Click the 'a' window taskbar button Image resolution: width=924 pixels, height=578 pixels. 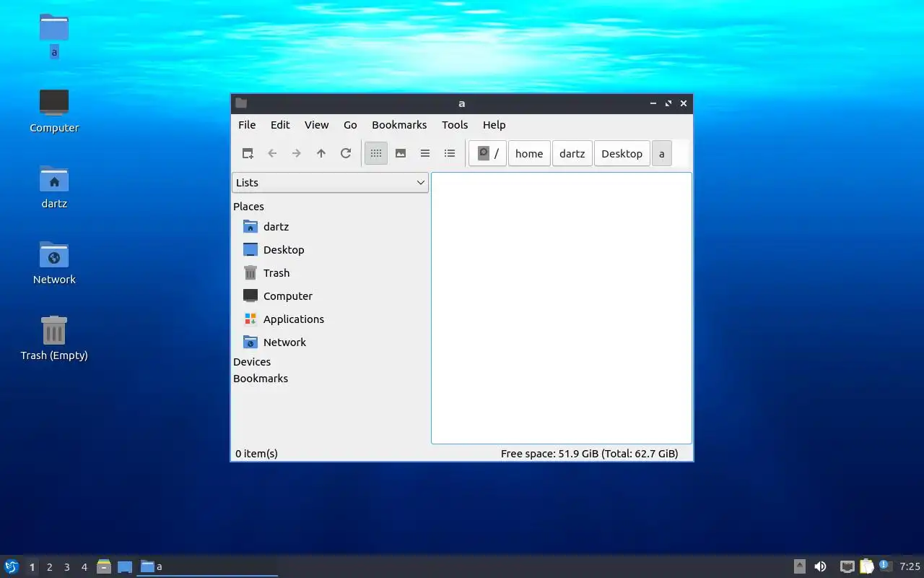[208, 566]
